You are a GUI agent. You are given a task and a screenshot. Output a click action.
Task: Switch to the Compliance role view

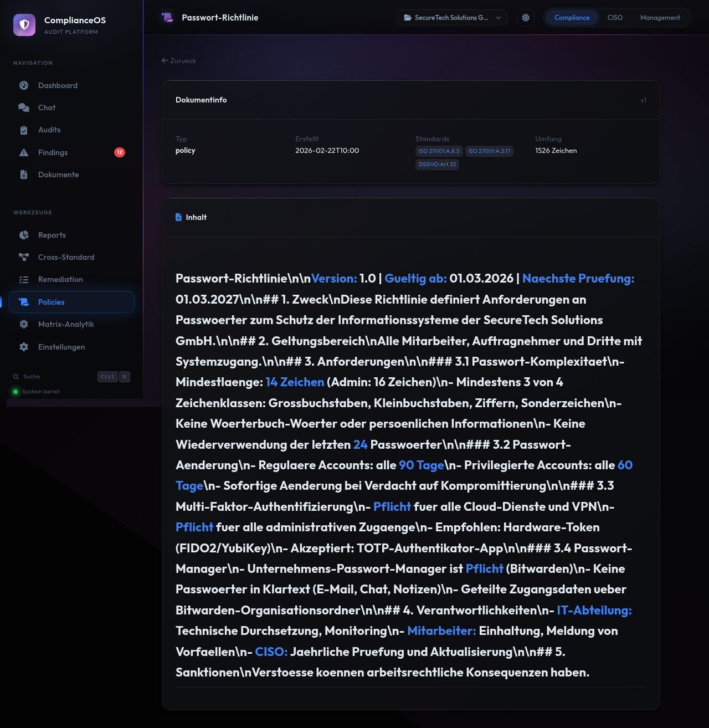click(572, 18)
